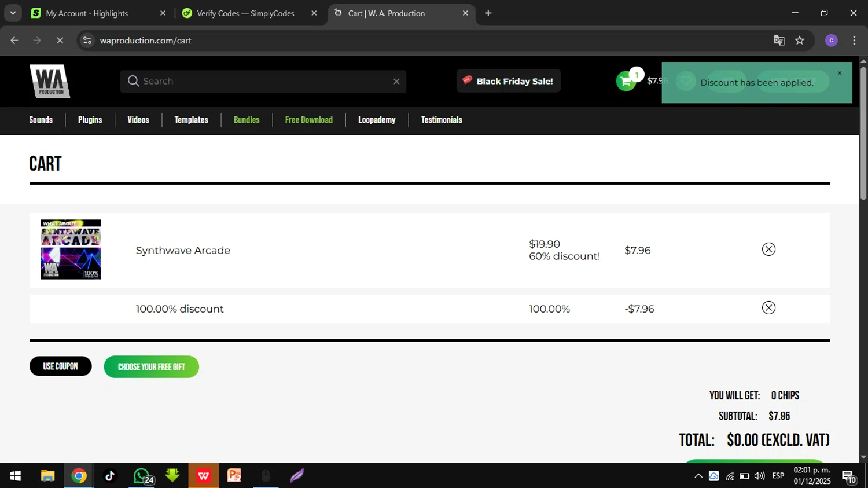Click the search magnifier icon
Viewport: 868px width, 488px height.
[x=133, y=81]
